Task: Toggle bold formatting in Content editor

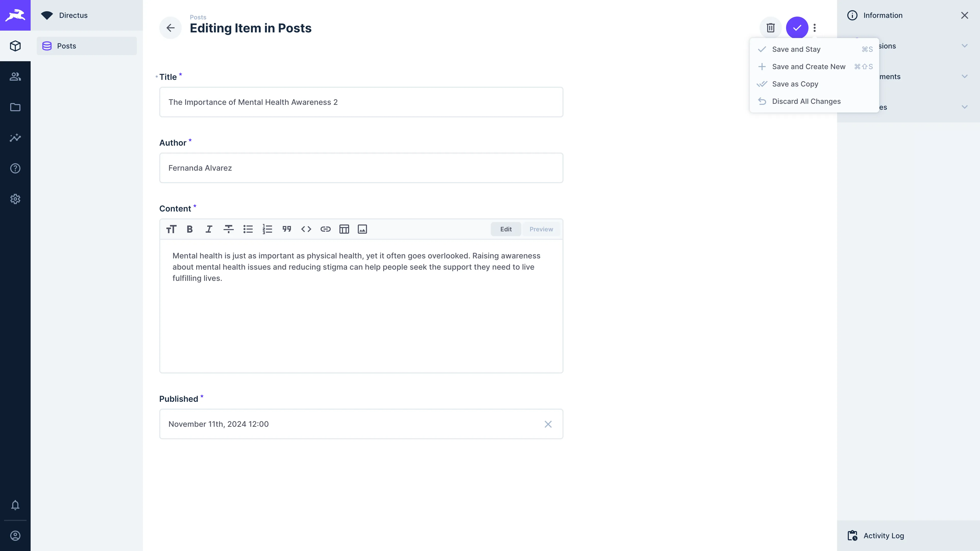Action: tap(189, 229)
